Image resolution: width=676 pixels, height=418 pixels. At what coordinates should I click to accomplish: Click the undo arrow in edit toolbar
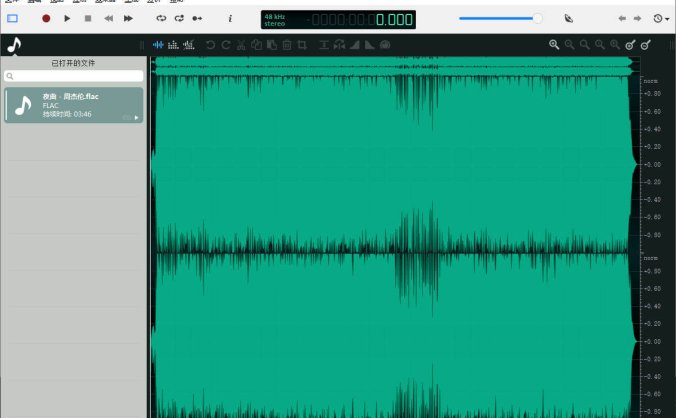pos(210,45)
